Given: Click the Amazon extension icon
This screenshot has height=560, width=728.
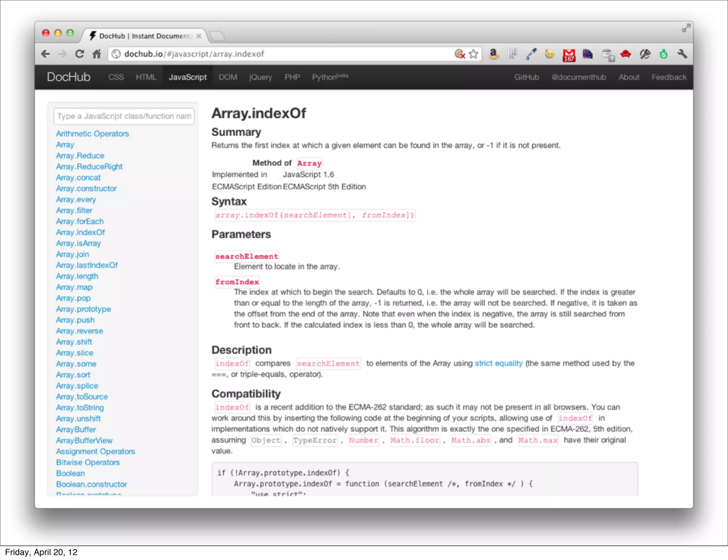Looking at the screenshot, I should (493, 54).
